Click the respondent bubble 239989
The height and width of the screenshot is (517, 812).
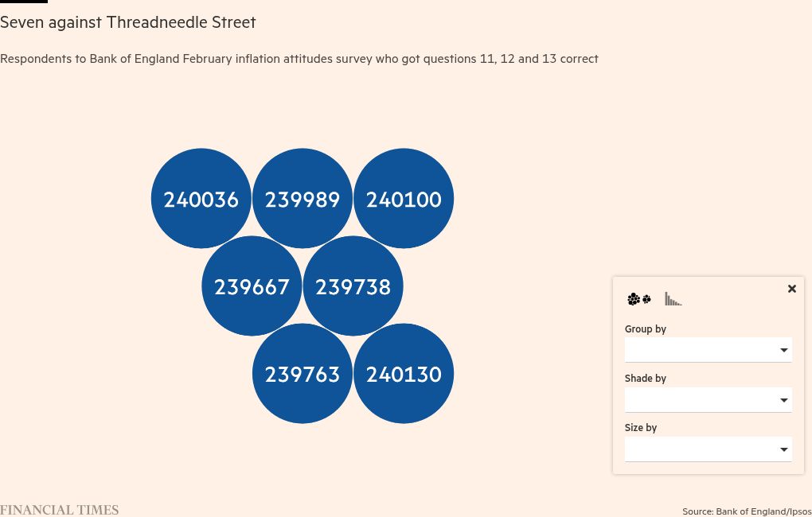click(x=302, y=199)
